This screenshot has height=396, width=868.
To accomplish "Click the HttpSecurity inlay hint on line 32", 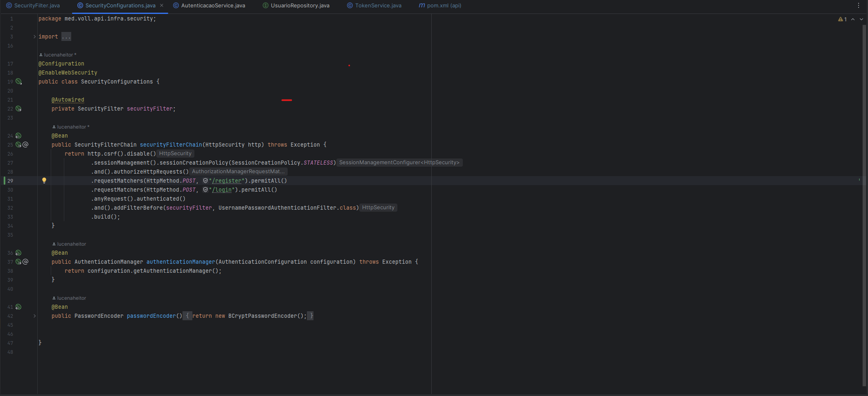I will click(x=378, y=208).
